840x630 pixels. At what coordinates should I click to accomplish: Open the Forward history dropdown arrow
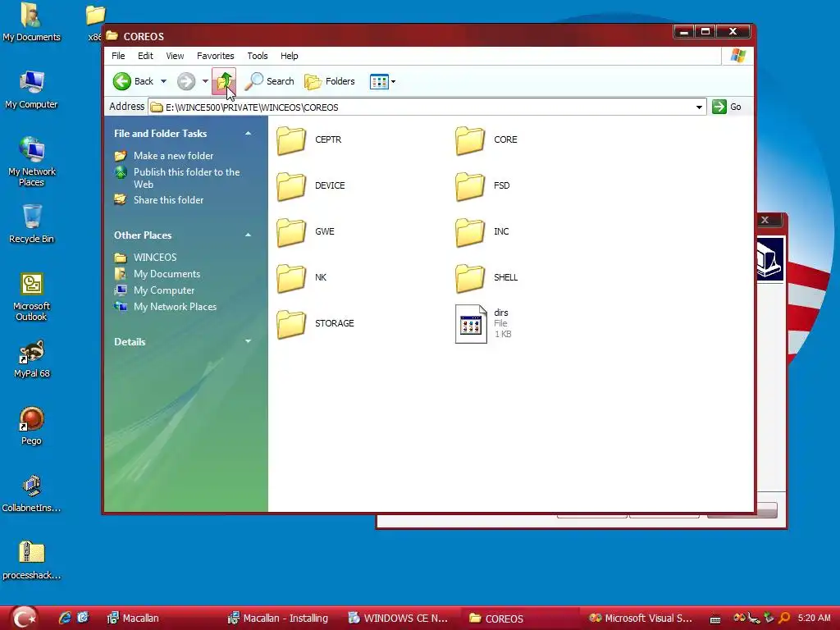[205, 81]
